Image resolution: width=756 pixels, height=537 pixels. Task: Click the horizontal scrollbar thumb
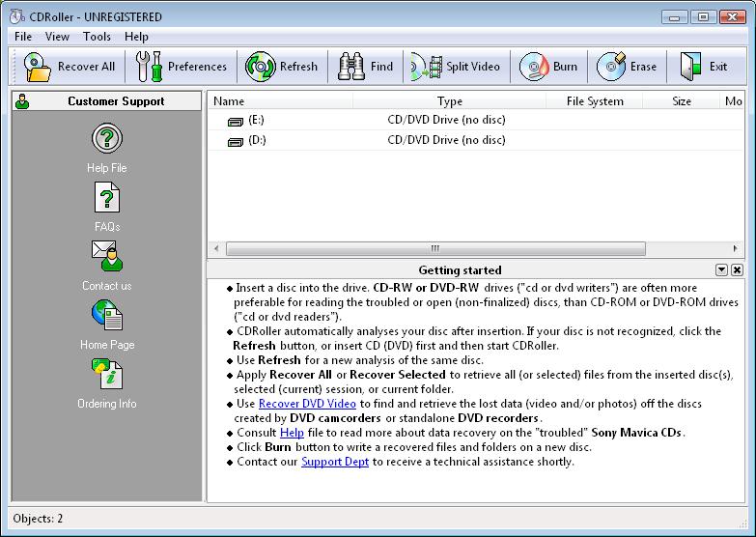(435, 248)
